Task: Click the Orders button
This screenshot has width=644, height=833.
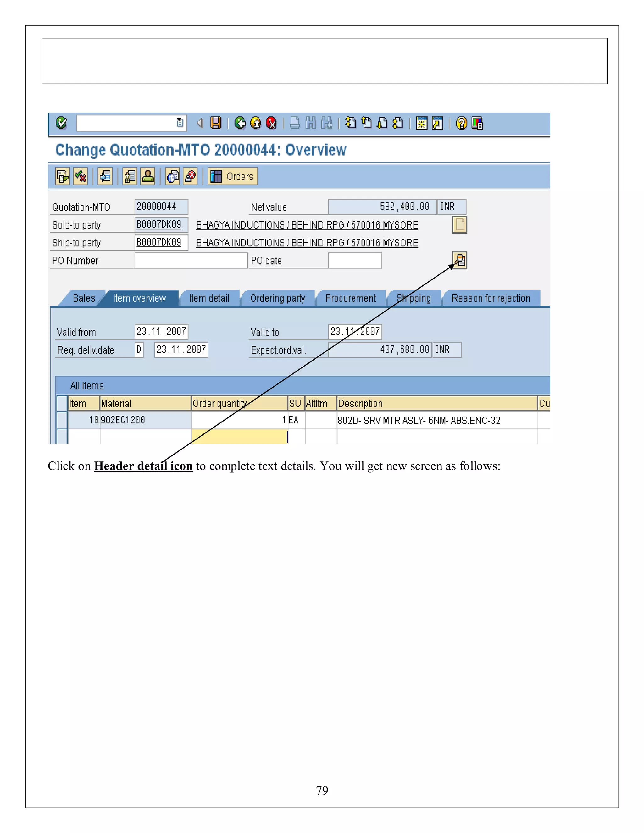Action: [233, 176]
